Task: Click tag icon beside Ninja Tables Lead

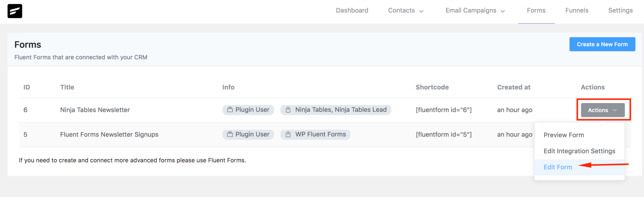Action: coord(288,110)
